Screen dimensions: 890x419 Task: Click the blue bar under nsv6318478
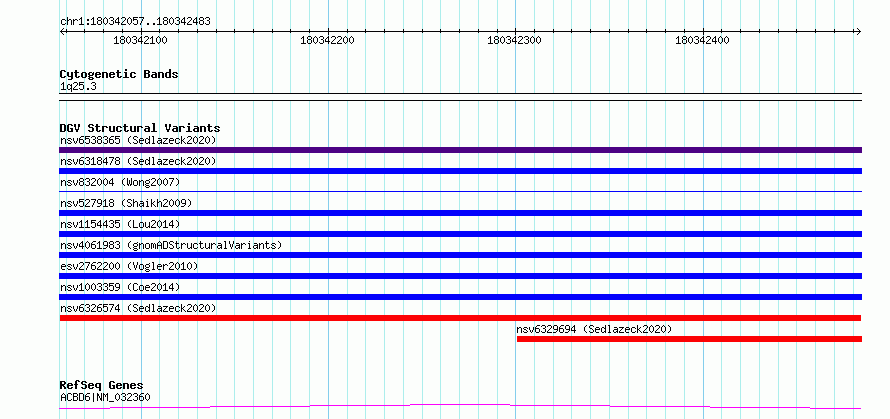(460, 171)
